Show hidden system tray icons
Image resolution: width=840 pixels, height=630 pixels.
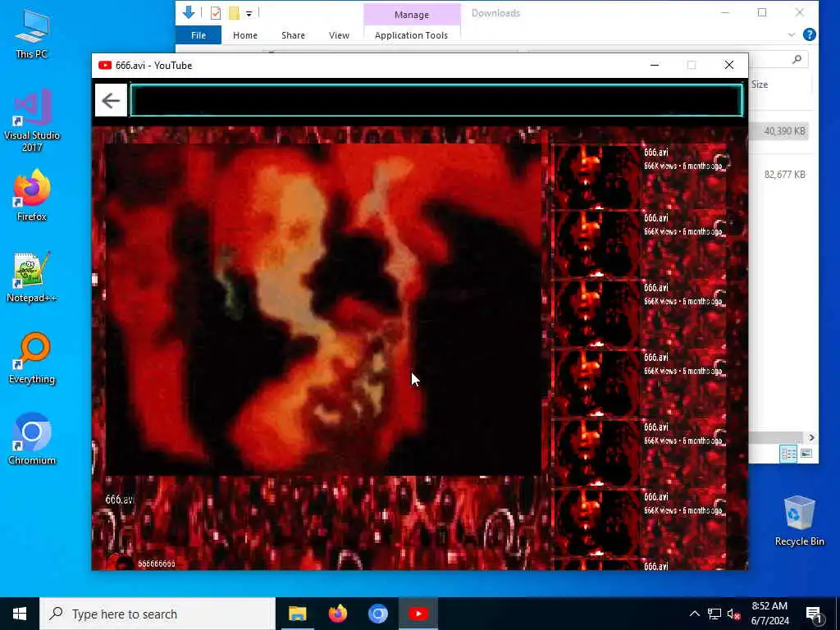coord(694,614)
